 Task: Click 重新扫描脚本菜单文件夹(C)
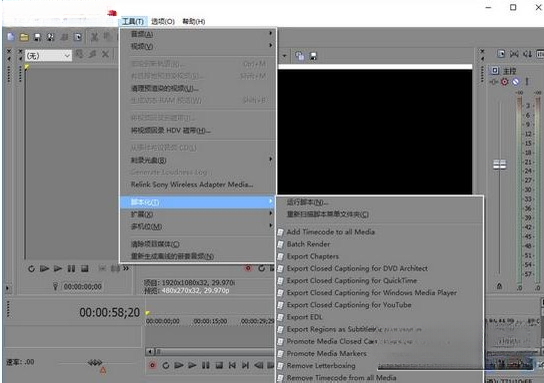point(380,214)
